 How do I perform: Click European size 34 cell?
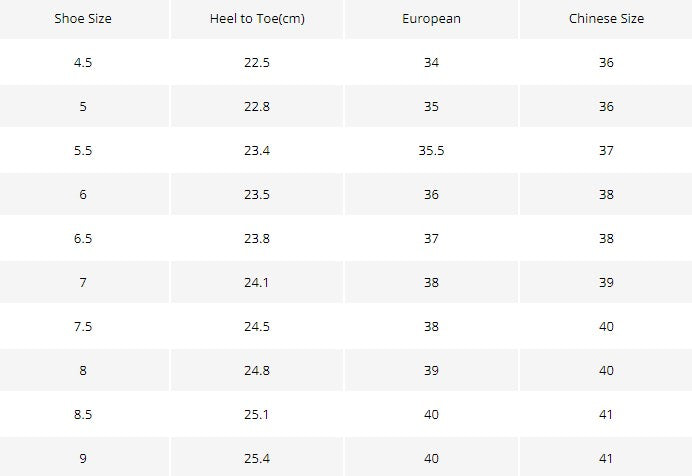click(431, 62)
